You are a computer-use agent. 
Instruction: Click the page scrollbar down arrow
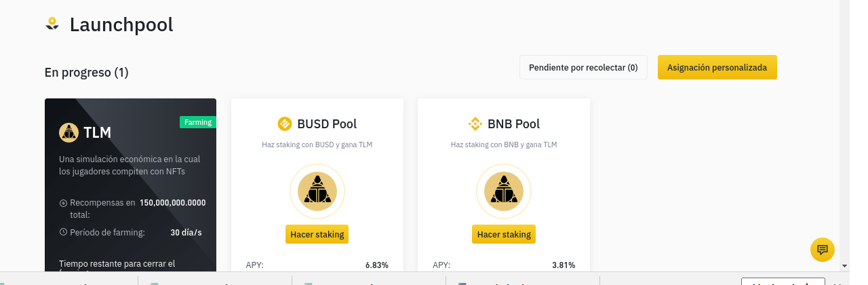pos(845,265)
